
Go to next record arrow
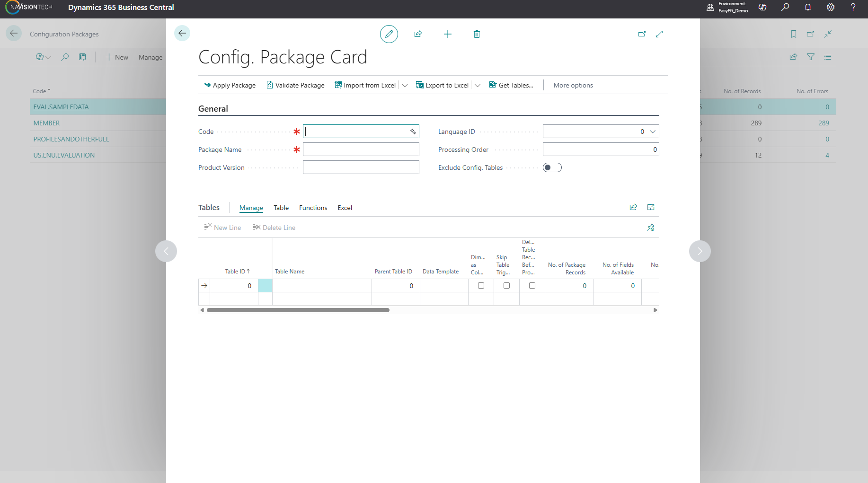tap(700, 251)
